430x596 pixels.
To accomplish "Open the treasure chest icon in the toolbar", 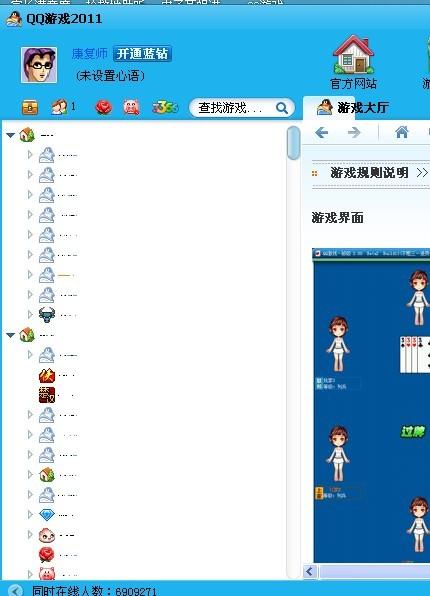I will pos(30,108).
